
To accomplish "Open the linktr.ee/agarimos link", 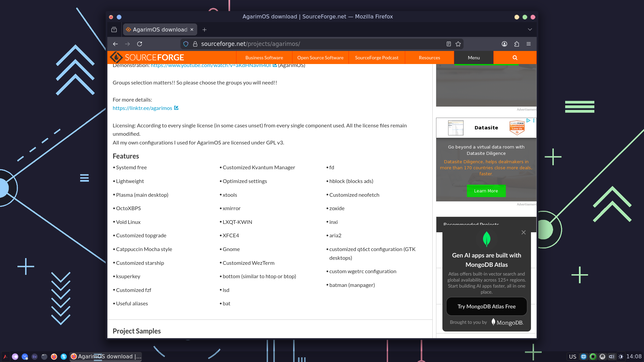I will (x=142, y=108).
